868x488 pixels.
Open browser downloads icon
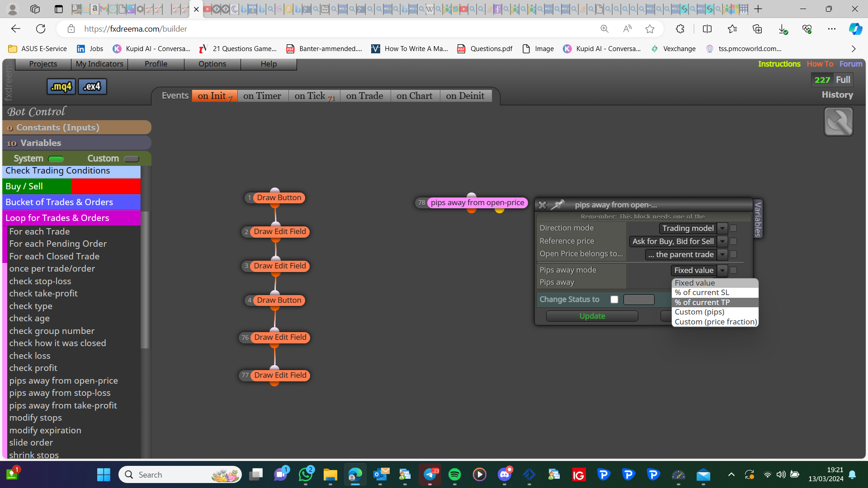coord(783,29)
